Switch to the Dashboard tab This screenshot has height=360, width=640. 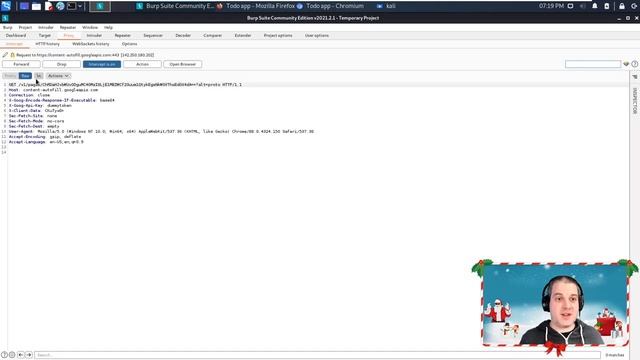(16, 36)
